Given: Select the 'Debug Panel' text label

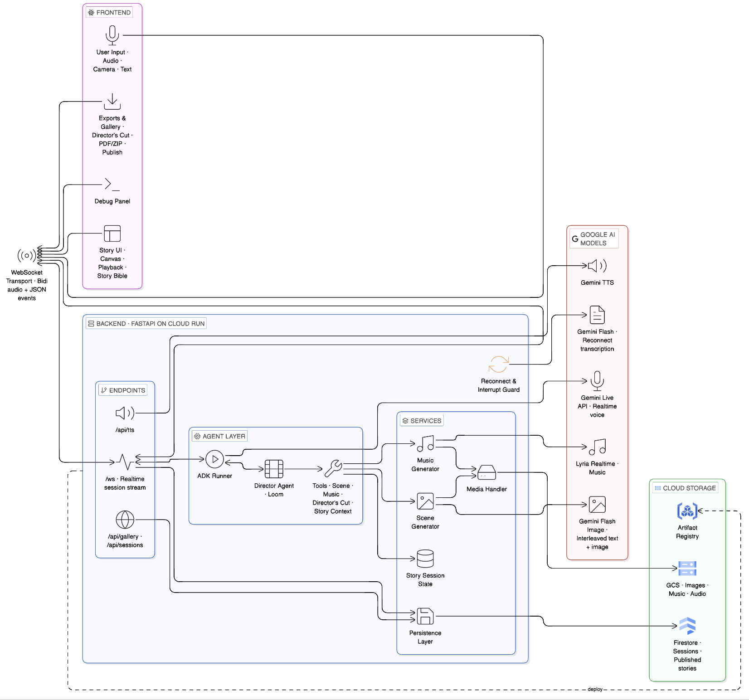Looking at the screenshot, I should click(x=112, y=201).
